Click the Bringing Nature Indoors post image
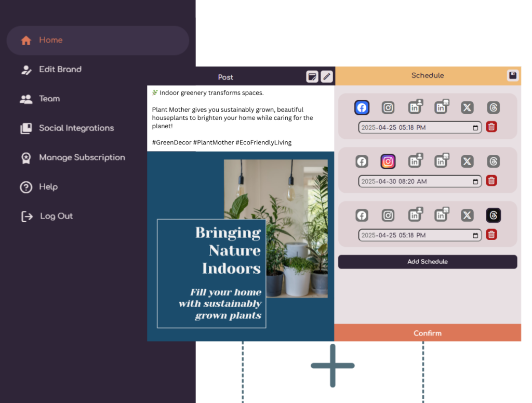 click(x=241, y=246)
